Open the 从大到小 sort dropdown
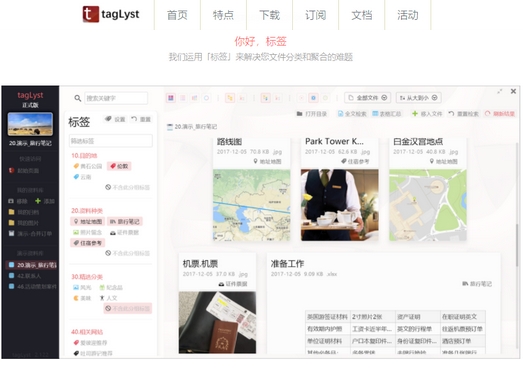Image resolution: width=523 pixels, height=375 pixels. click(419, 98)
